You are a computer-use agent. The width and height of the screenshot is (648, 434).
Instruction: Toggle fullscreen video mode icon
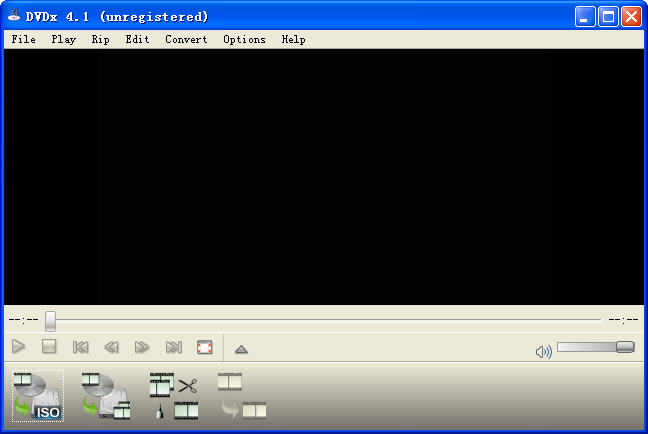(x=205, y=347)
